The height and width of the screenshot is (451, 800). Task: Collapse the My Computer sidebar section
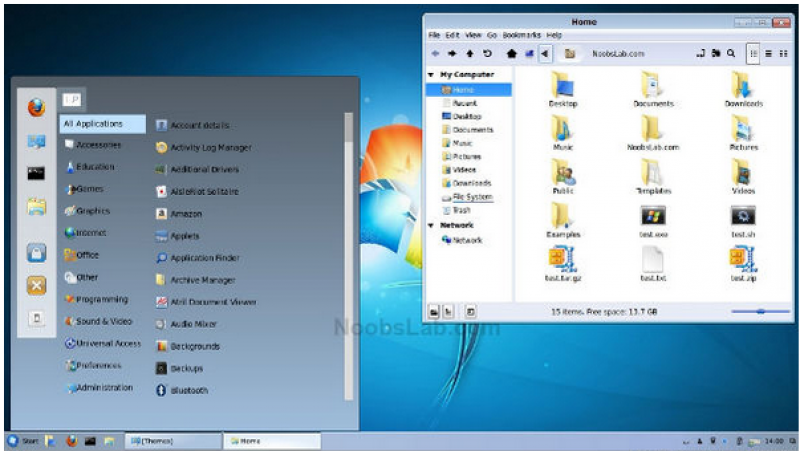coord(432,75)
